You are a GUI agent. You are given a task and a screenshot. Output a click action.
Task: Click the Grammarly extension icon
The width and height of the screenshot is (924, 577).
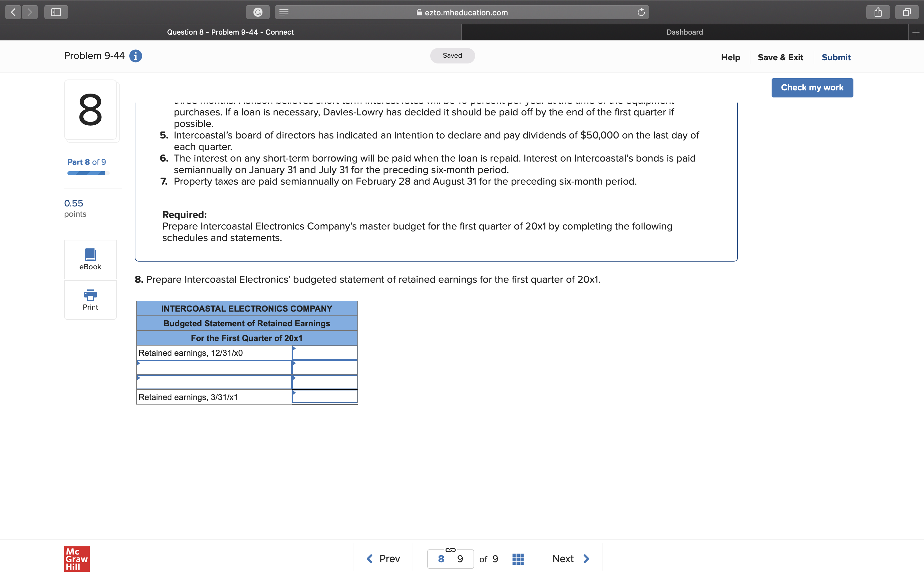(x=258, y=12)
